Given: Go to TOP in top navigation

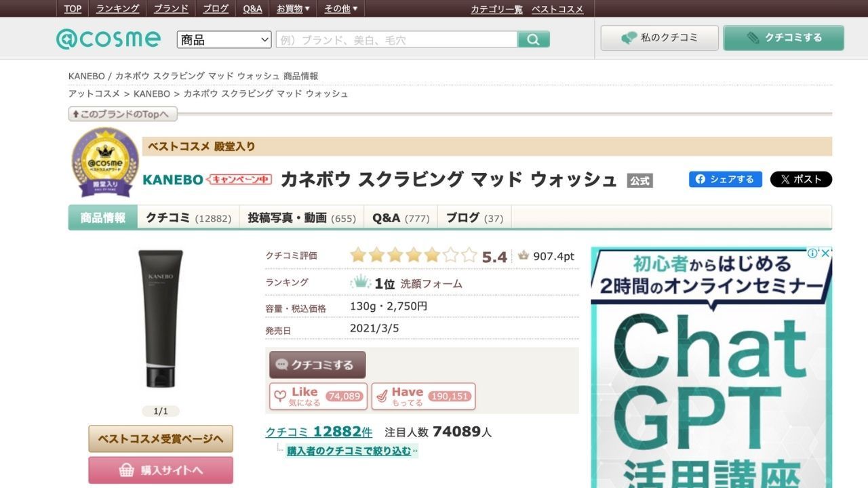Looking at the screenshot, I should 73,9.
